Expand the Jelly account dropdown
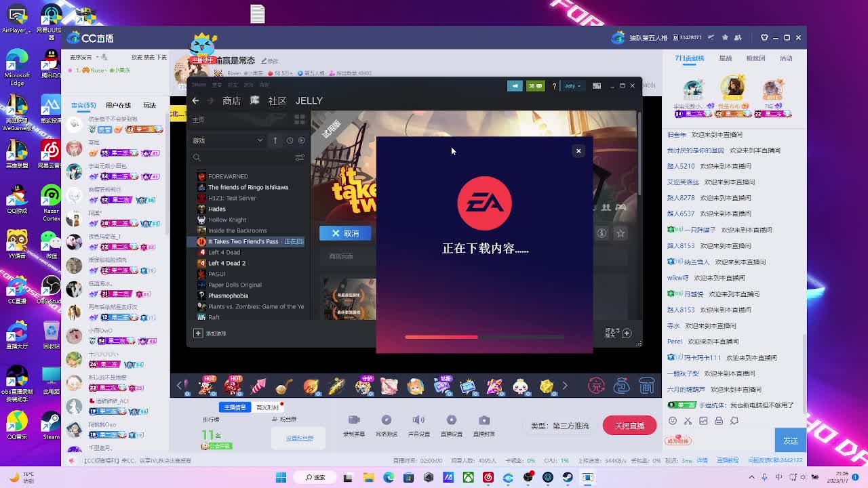 coord(572,86)
